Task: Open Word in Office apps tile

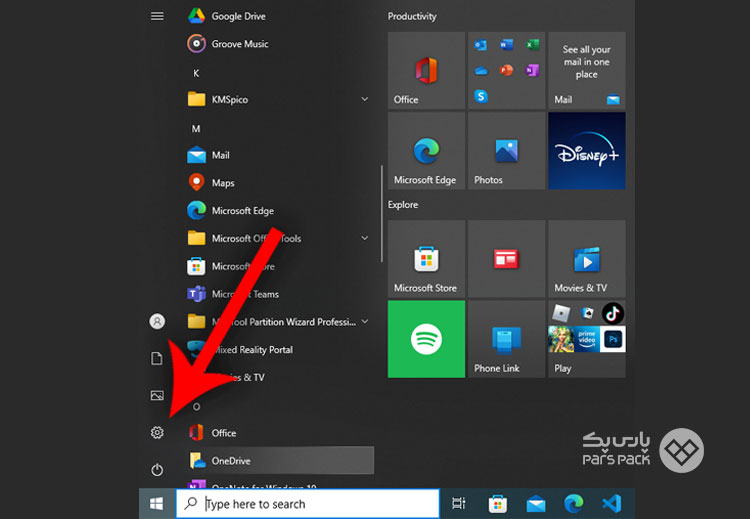Action: (x=506, y=45)
